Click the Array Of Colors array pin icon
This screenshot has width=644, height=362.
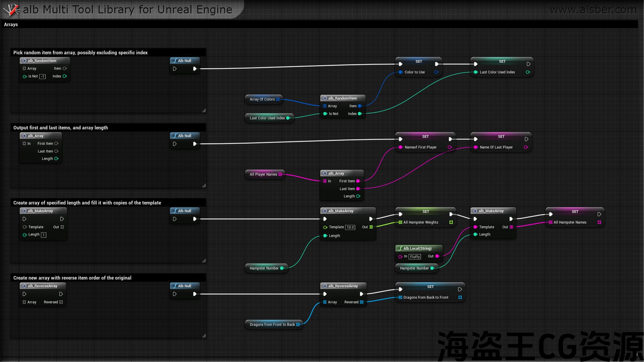(x=278, y=99)
